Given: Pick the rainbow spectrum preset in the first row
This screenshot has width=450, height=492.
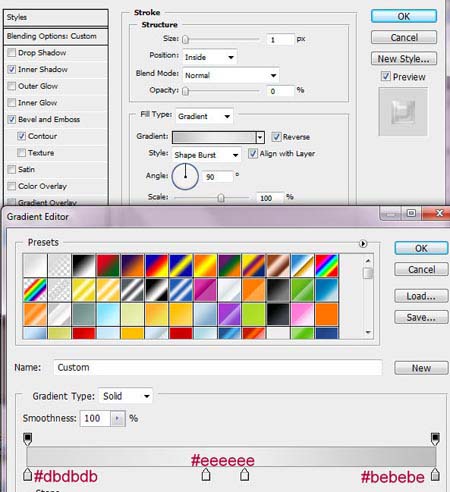Looking at the screenshot, I should [x=327, y=265].
